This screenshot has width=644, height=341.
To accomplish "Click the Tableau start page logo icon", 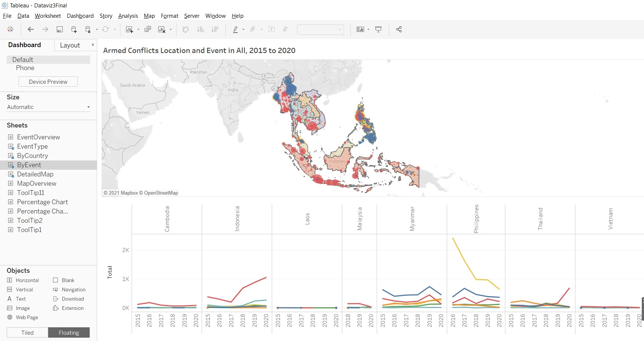I will [x=10, y=29].
